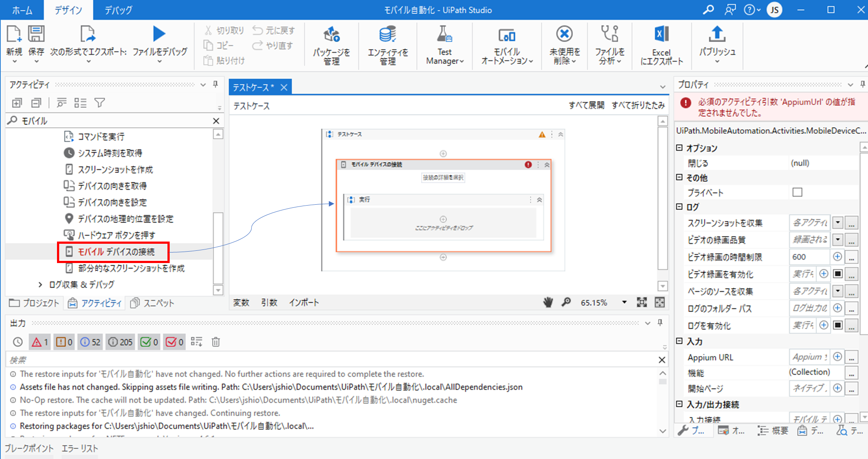Open dropdown for ビデオの録画品質 property
Viewport: 868px width, 459px height.
pos(838,240)
